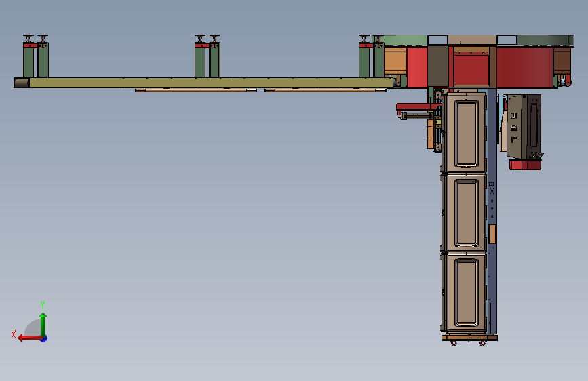The image size is (588, 381).
Task: Select the right caster wheel under the cabinet base
Action: 482,343
